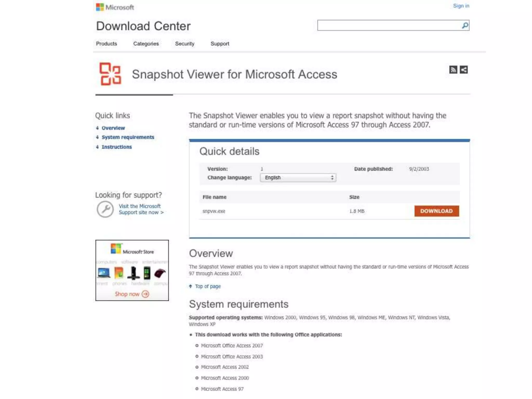Image resolution: width=532 pixels, height=399 pixels.
Task: Jump to System requirements quick link
Action: pos(128,137)
